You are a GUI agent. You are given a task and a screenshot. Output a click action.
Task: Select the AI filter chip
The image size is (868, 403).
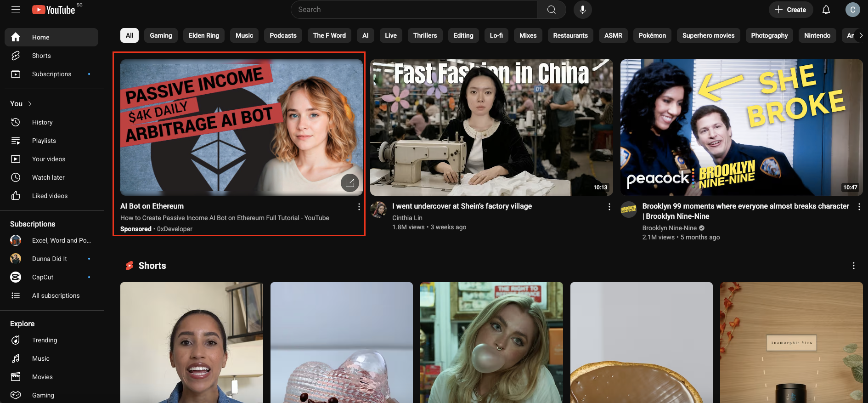366,35
